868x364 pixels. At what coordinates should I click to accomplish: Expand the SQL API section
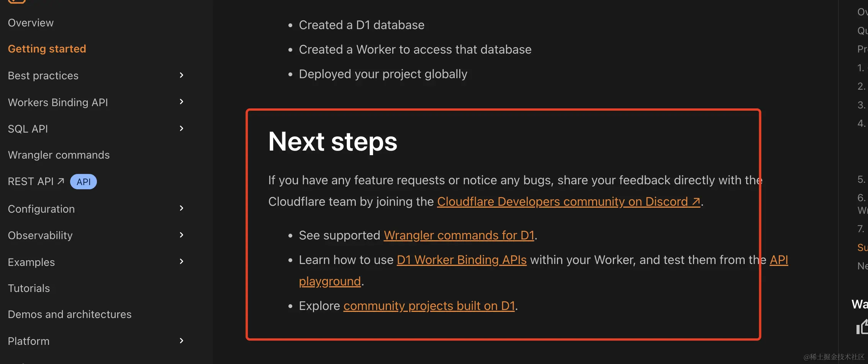pyautogui.click(x=181, y=128)
